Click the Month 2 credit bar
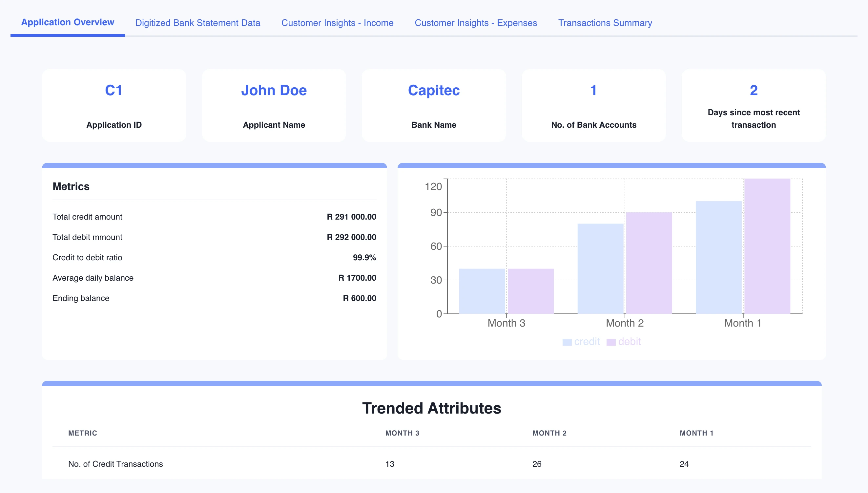The height and width of the screenshot is (493, 868). click(x=600, y=268)
